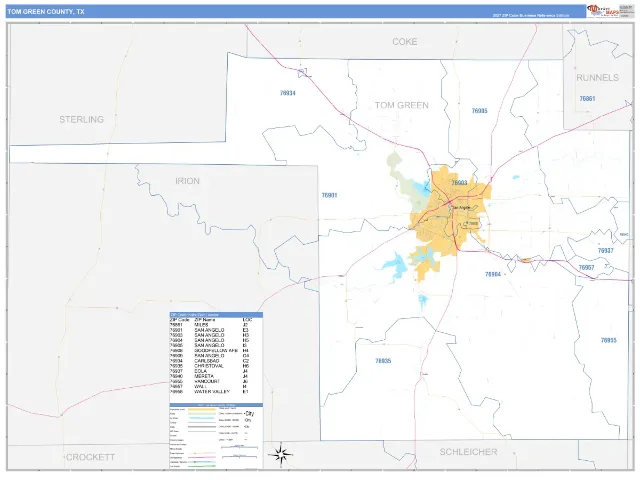Click the 76861 ZIP label near RUNNELS

tap(587, 98)
